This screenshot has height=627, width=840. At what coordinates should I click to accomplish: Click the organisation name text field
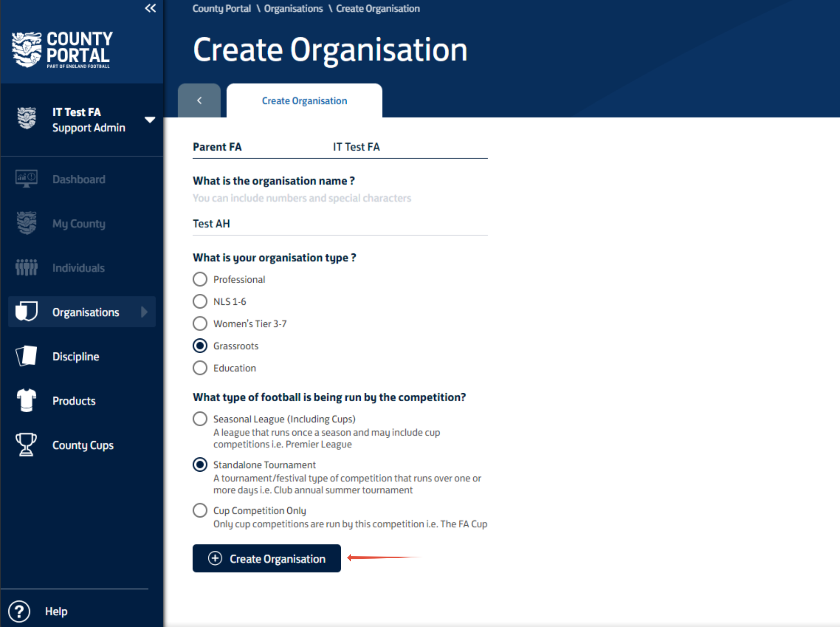pyautogui.click(x=340, y=224)
